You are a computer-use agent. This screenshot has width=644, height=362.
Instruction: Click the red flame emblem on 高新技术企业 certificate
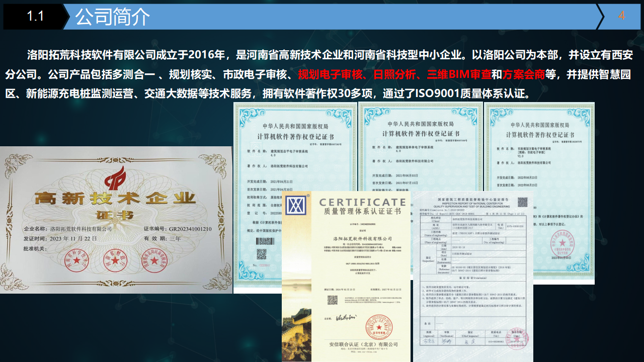(x=115, y=177)
